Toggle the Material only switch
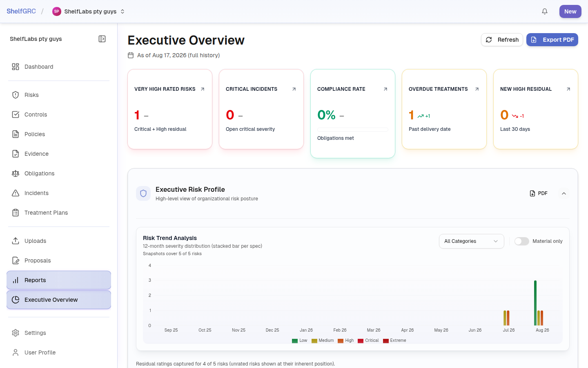Screen dimensions: 588x368 point(521,241)
